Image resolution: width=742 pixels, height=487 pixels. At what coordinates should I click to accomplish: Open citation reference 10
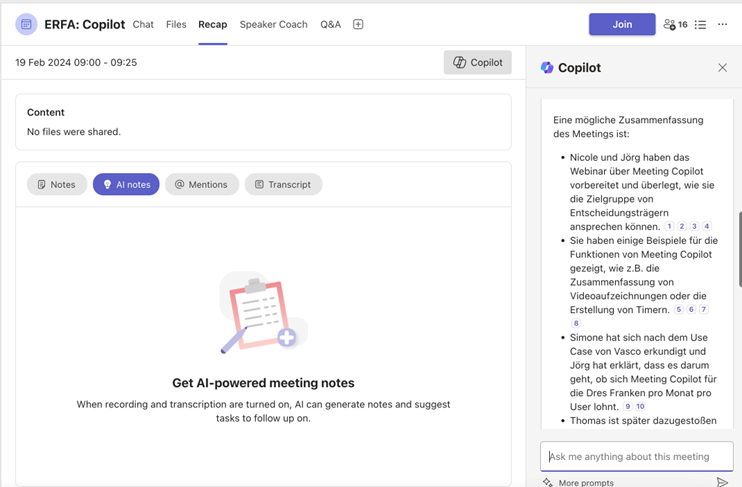point(640,407)
